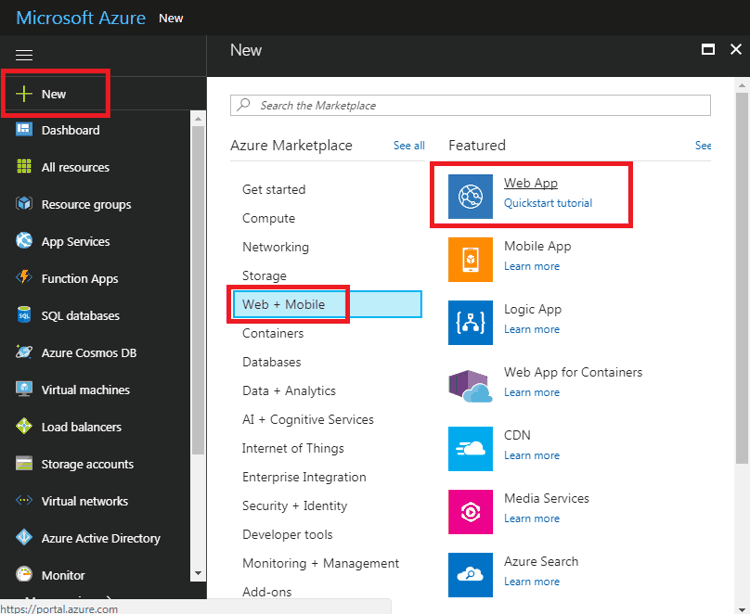Screen dimensions: 750x614
Task: Open Resource groups in sidebar
Action: [x=86, y=205]
